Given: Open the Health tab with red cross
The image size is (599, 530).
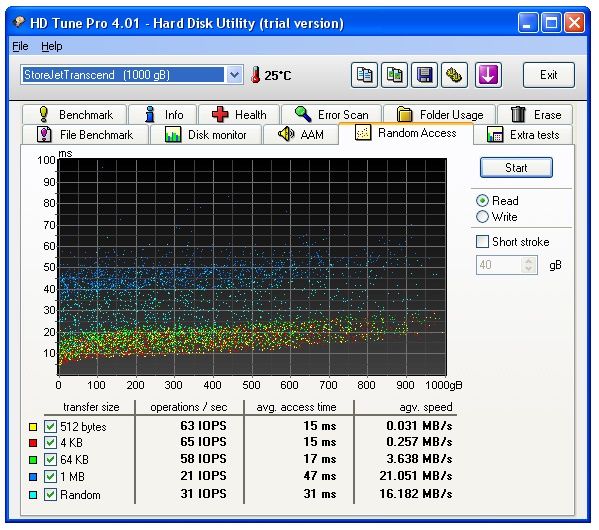Looking at the screenshot, I should (239, 115).
